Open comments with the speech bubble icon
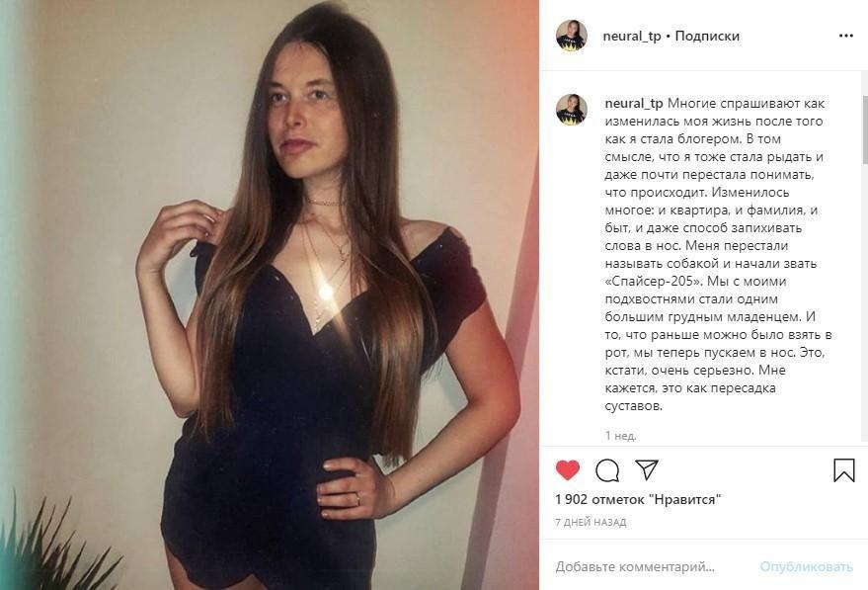The width and height of the screenshot is (868, 590). [x=607, y=470]
